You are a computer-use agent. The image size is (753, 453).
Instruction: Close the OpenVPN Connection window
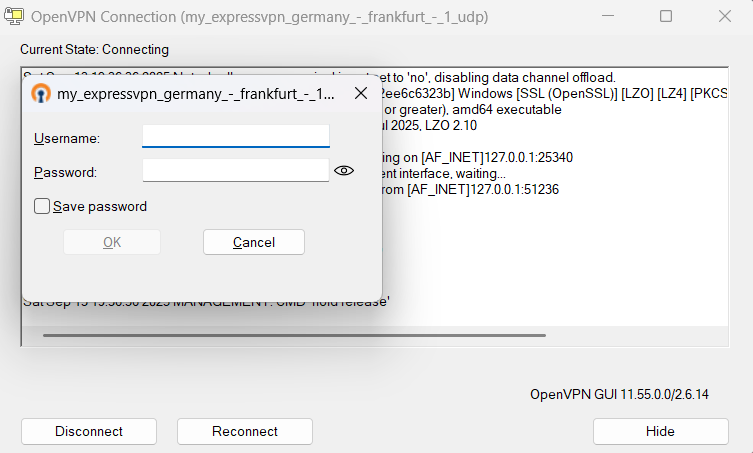coord(725,16)
